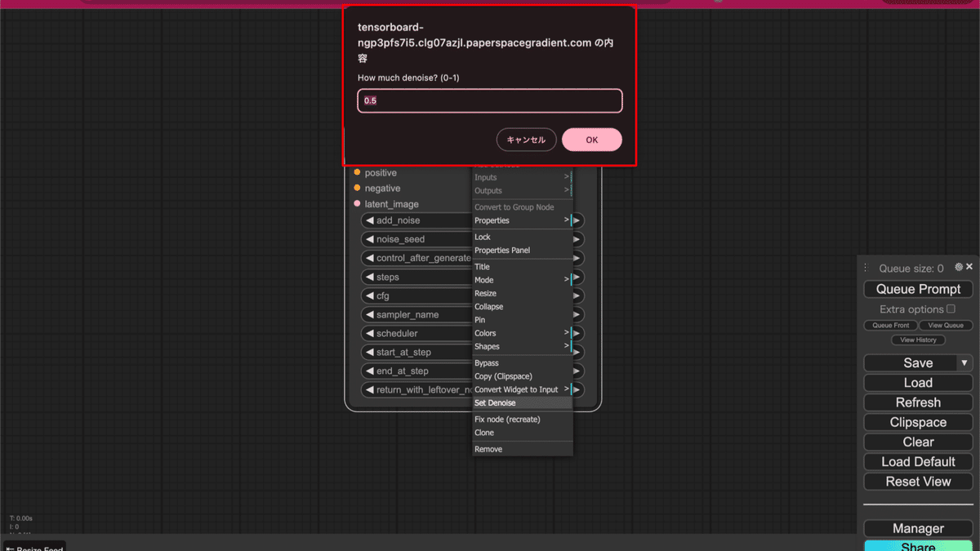Grab the queue panel drag handle dots
The width and height of the screenshot is (980, 551).
click(x=866, y=268)
